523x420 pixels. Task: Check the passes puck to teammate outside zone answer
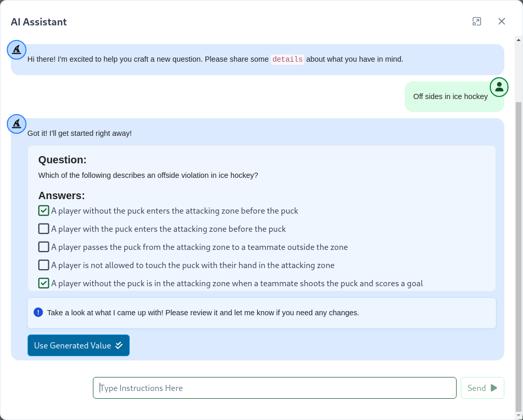pyautogui.click(x=44, y=247)
